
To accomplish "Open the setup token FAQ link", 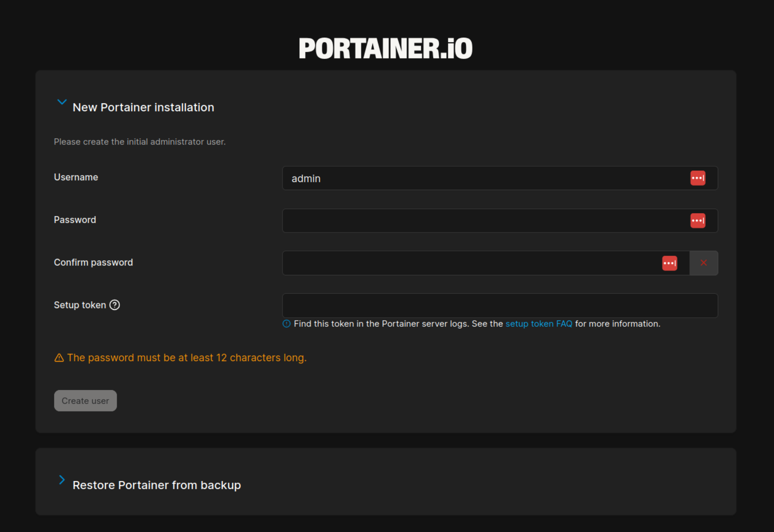I will tap(539, 324).
